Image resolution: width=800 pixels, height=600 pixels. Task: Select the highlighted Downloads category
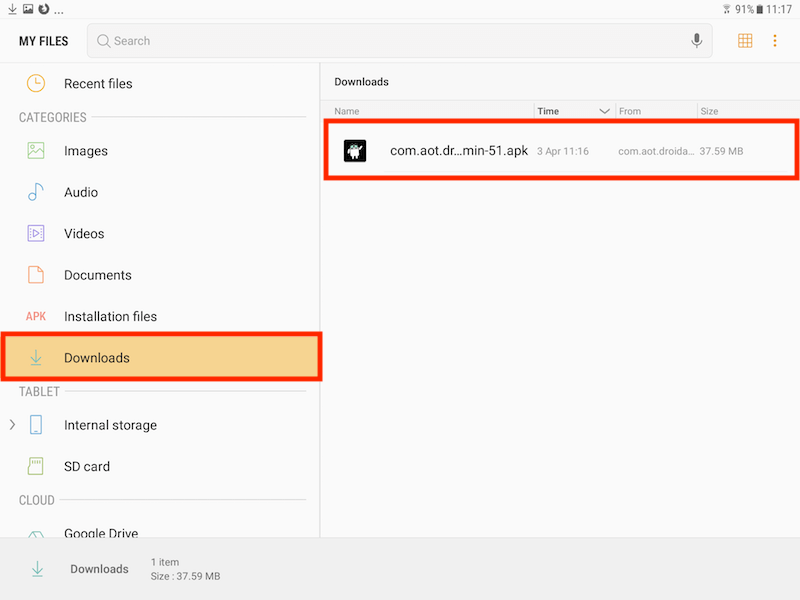(x=161, y=357)
